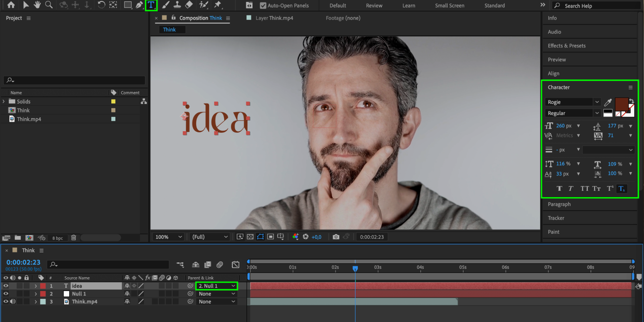Switch to the Review workspace
644x322 pixels.
coord(374,5)
